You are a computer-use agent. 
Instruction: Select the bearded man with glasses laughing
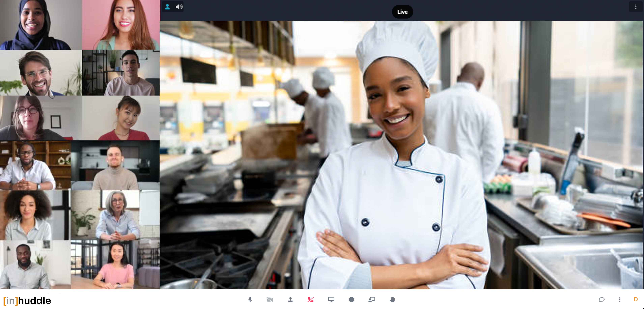41,73
